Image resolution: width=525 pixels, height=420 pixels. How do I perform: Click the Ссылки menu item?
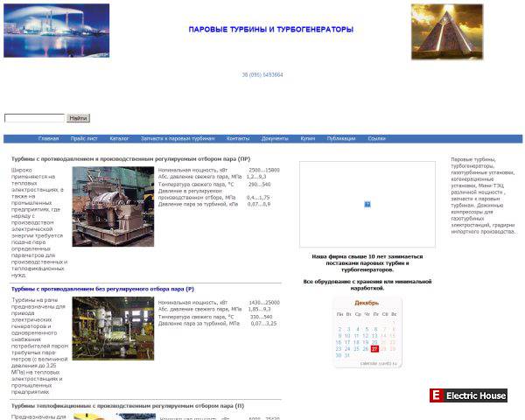click(x=376, y=138)
